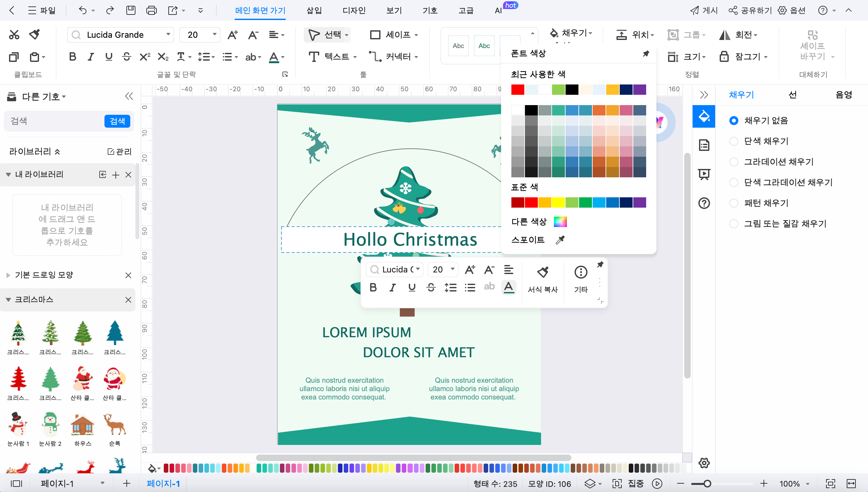
Task: Open settings gear at bottom of right sidebar
Action: pos(704,463)
